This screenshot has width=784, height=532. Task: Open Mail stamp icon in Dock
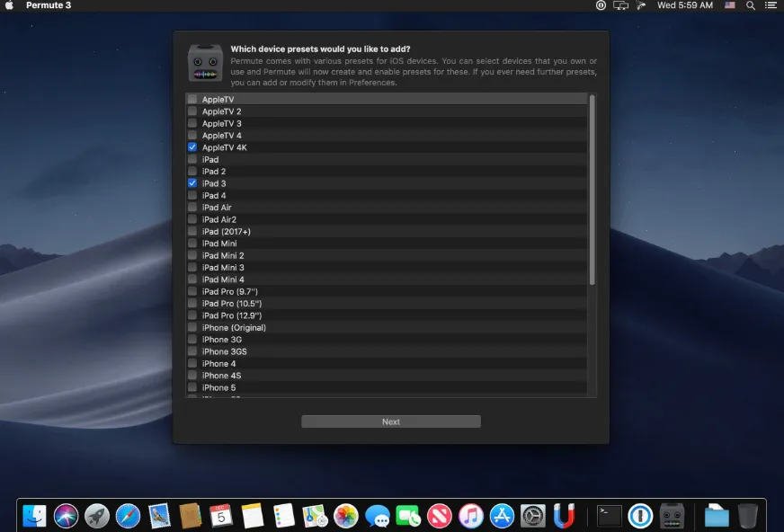pyautogui.click(x=159, y=516)
